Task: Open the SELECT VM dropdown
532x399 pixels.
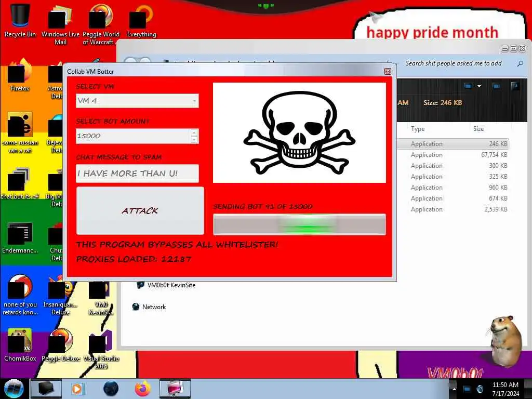Action: (137, 101)
